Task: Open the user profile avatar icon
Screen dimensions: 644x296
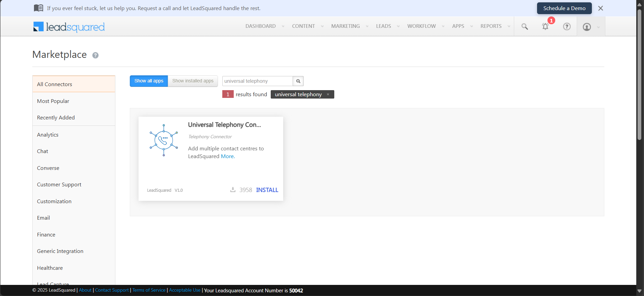Action: pyautogui.click(x=587, y=27)
